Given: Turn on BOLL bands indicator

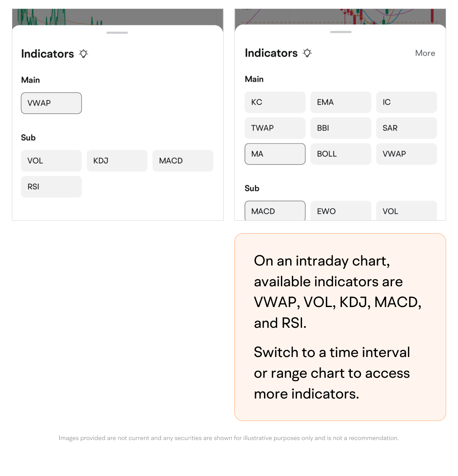Looking at the screenshot, I should pyautogui.click(x=341, y=154).
